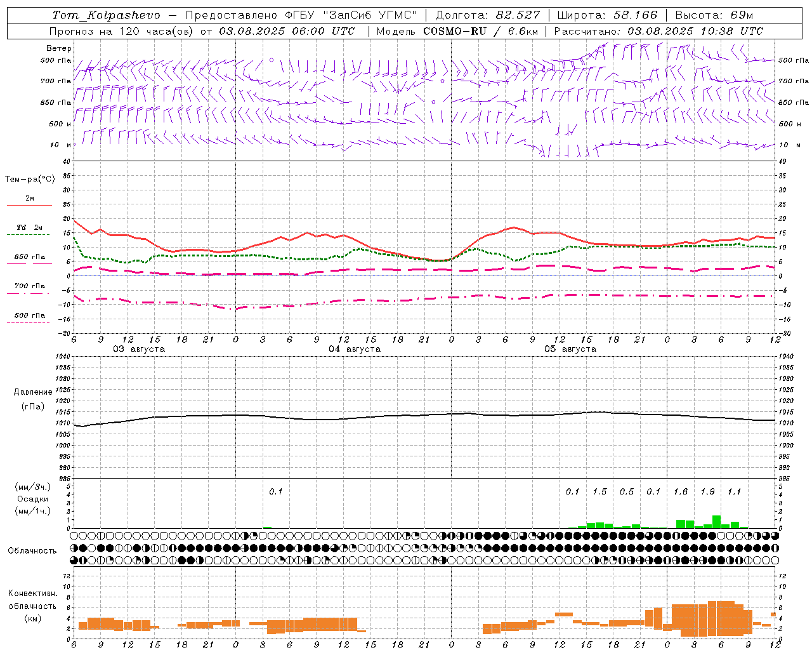
Task: Click the Конвективн. convective cloud label
Action: pos(33,594)
